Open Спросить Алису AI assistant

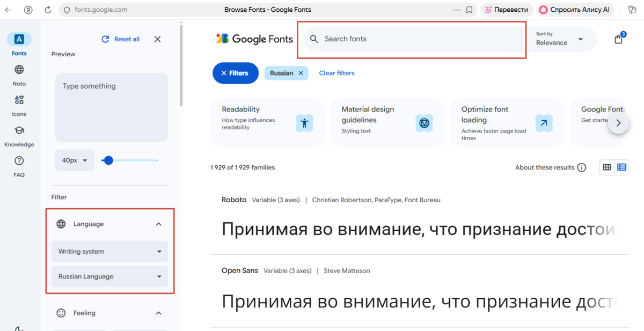coord(574,10)
